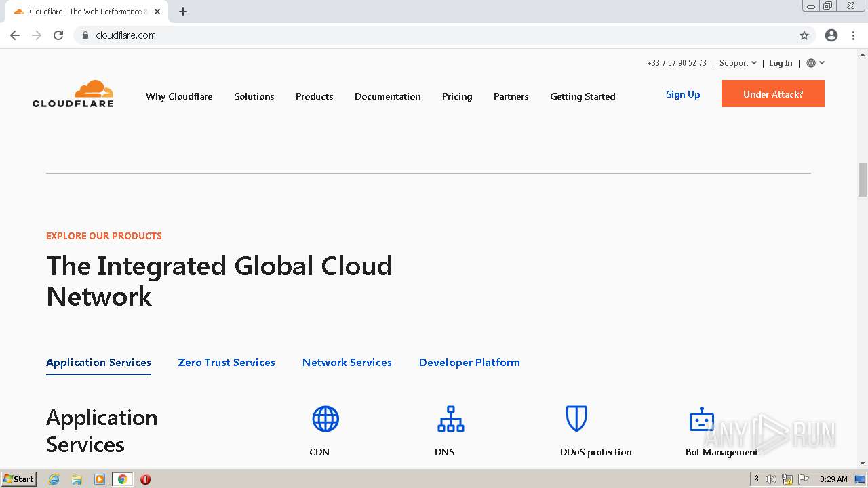Viewport: 868px width, 488px height.
Task: Open File Explorer from taskbar
Action: (77, 479)
